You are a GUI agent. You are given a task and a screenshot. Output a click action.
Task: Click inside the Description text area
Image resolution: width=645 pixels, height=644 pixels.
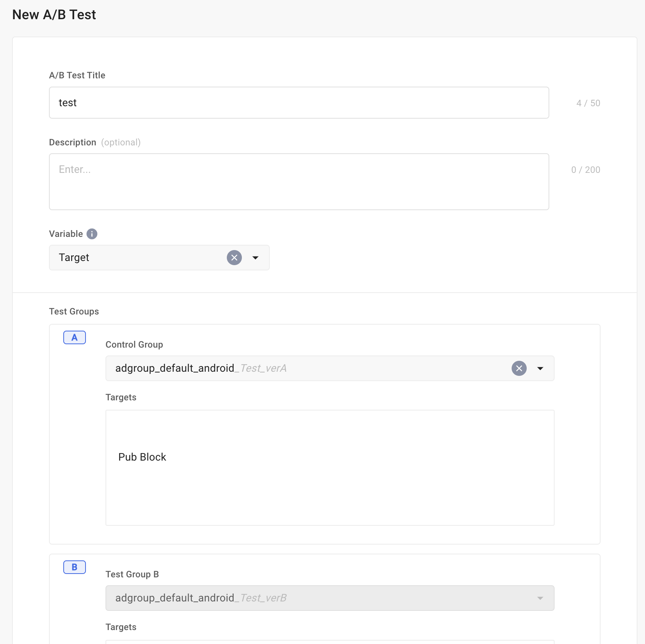coord(299,182)
